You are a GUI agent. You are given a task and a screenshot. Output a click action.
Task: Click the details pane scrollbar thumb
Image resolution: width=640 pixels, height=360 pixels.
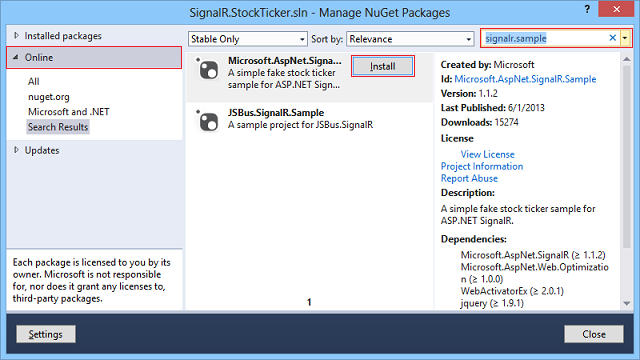[x=627, y=156]
